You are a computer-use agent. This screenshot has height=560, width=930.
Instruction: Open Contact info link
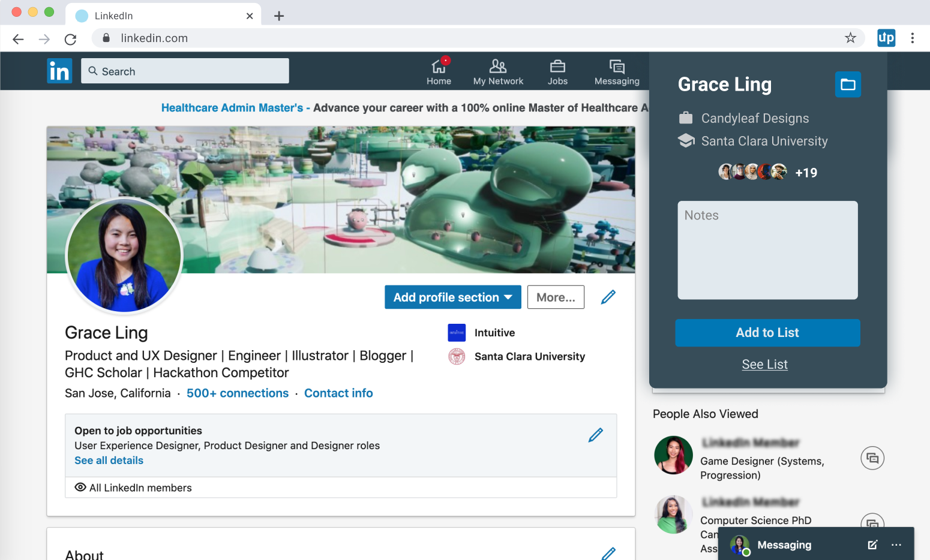[338, 393]
